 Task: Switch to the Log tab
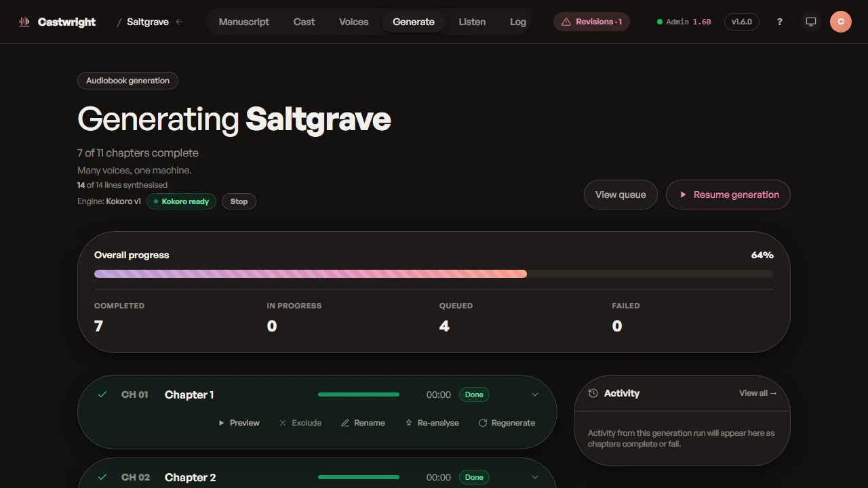(x=518, y=22)
